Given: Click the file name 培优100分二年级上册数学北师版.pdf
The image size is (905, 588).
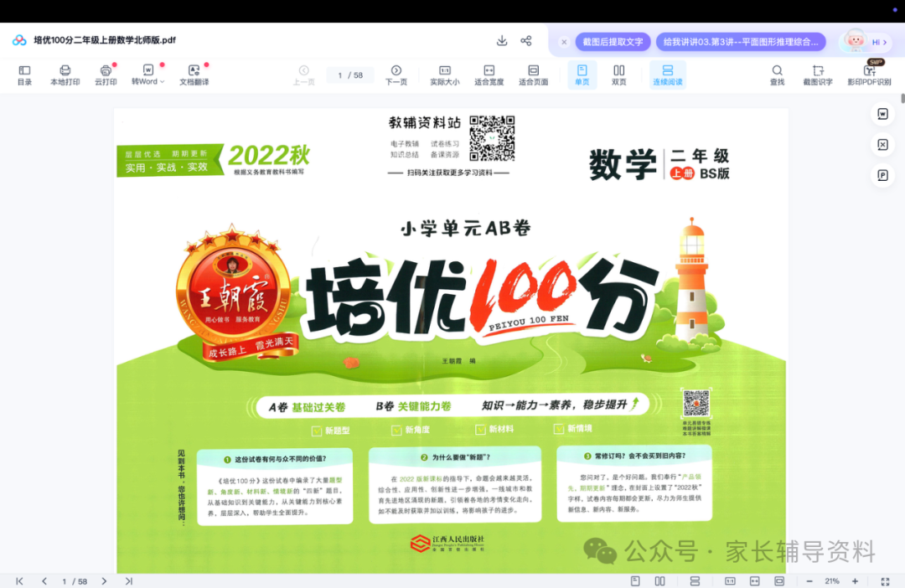Looking at the screenshot, I should point(105,40).
